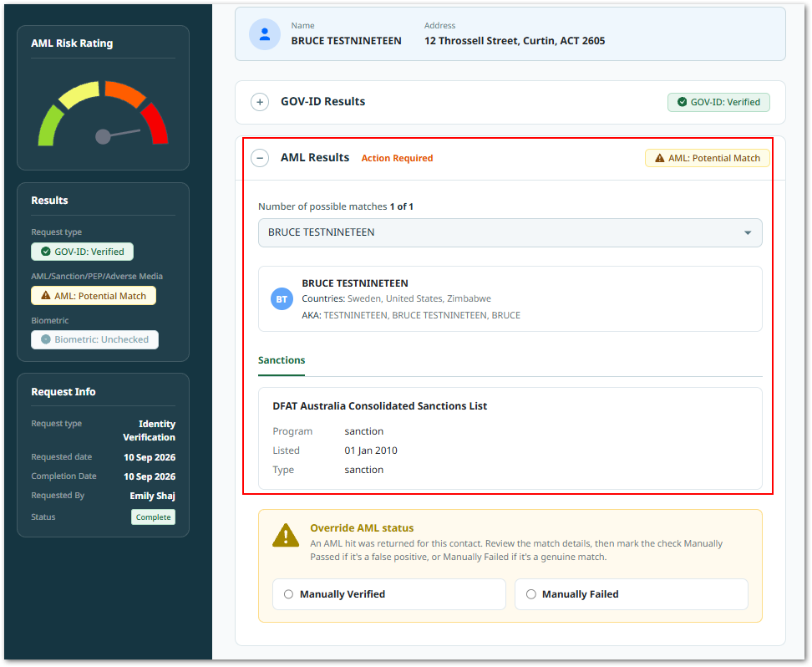Click the Action Required label
Image resolution: width=812 pixels, height=667 pixels.
pyautogui.click(x=397, y=158)
